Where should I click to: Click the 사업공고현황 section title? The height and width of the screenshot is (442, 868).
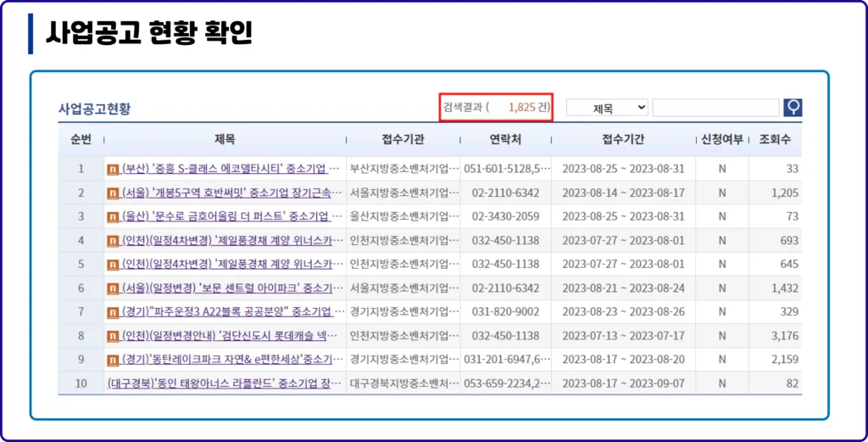tap(95, 109)
